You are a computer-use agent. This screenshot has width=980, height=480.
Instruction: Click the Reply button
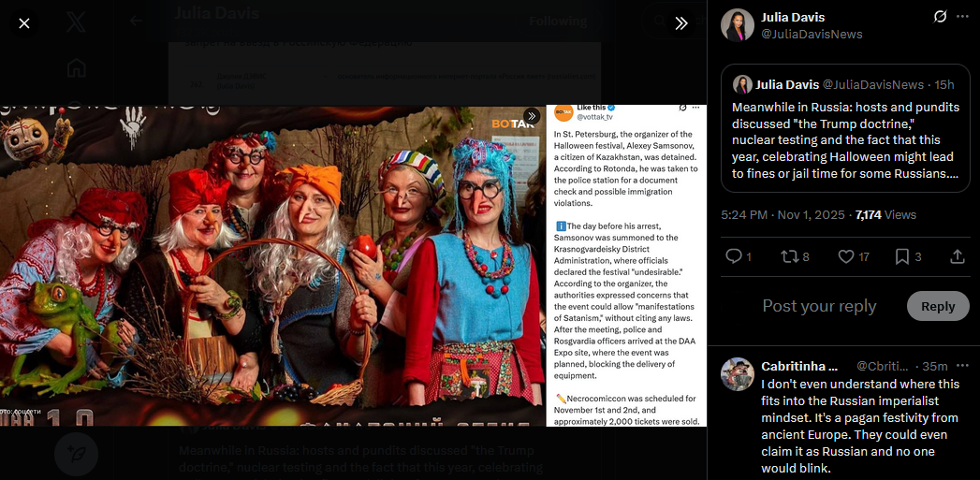pyautogui.click(x=938, y=306)
